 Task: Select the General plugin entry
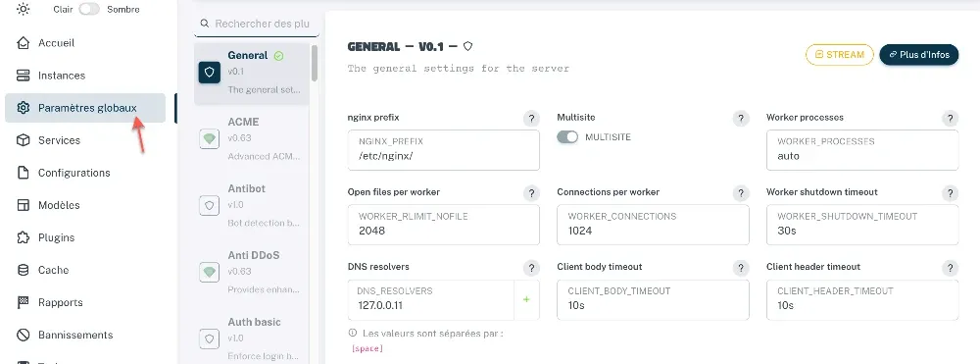pyautogui.click(x=251, y=73)
